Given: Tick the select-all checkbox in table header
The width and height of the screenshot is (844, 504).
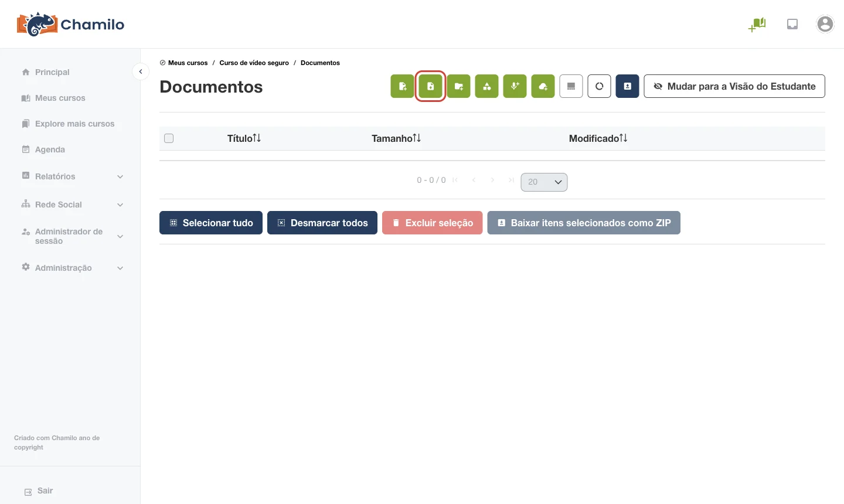Looking at the screenshot, I should point(169,138).
